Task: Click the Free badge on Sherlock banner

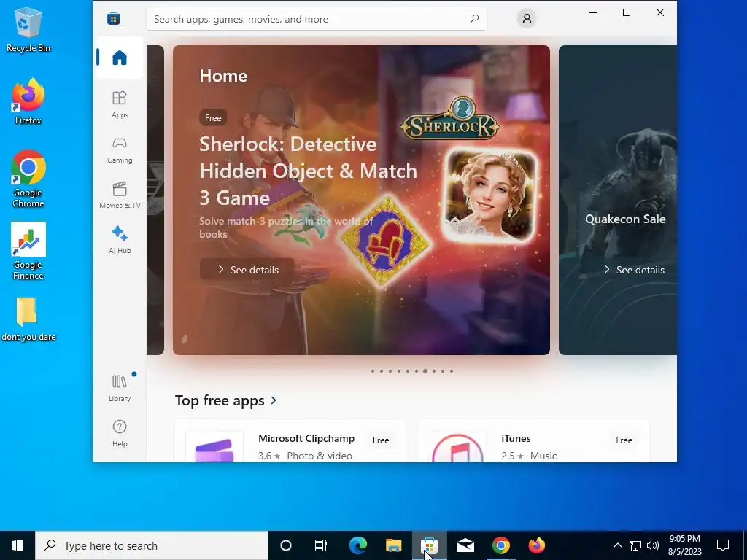Action: pyautogui.click(x=213, y=117)
